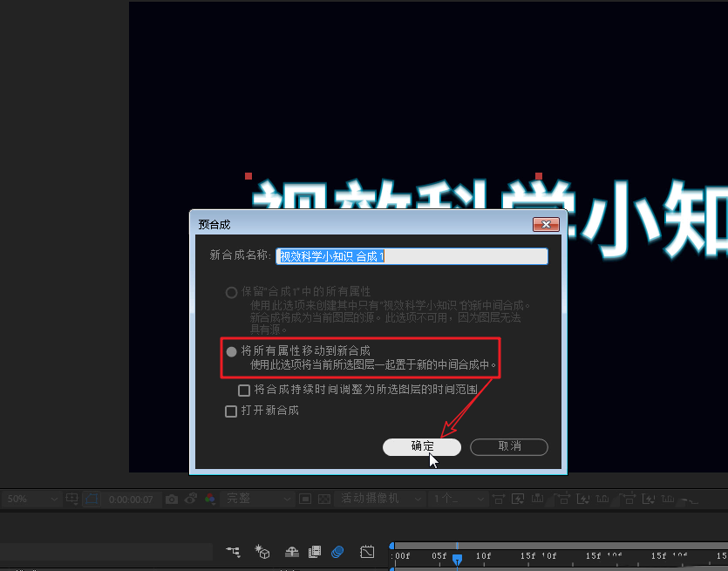This screenshot has height=571, width=728.
Task: Select the camera snapshot icon in viewer toolbar
Action: click(172, 499)
